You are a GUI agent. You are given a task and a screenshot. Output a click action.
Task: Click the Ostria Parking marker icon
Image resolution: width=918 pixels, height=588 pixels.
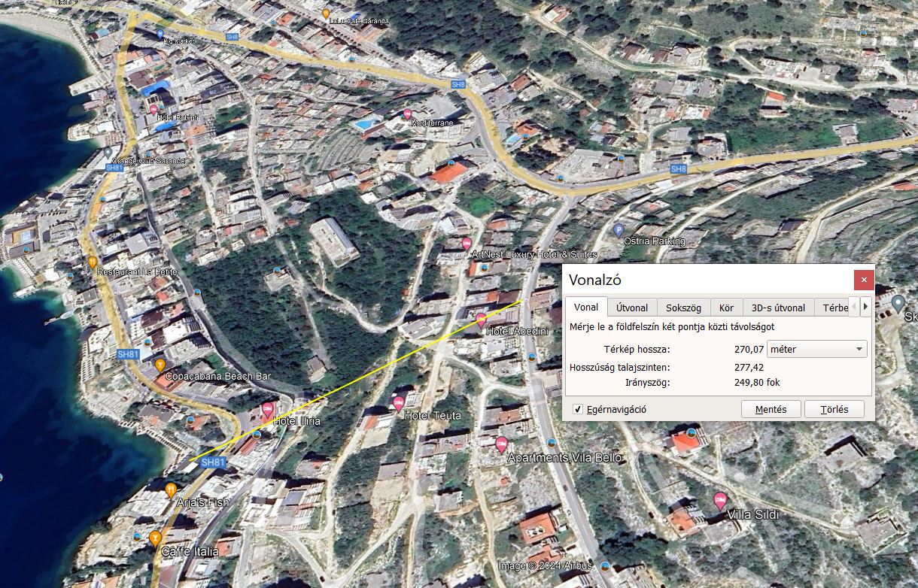(x=619, y=230)
